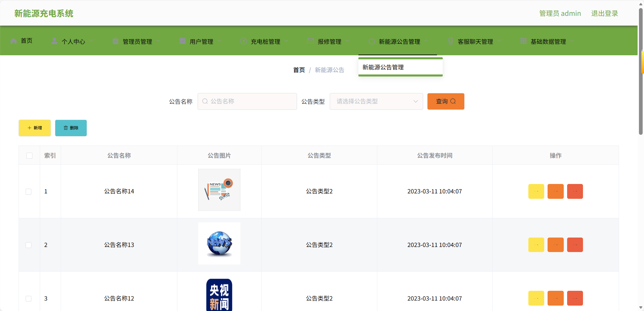Screen dimensions: 644x311
Task: Expand chevron next to 客服聊天管理
Action: pyautogui.click(x=499, y=41)
